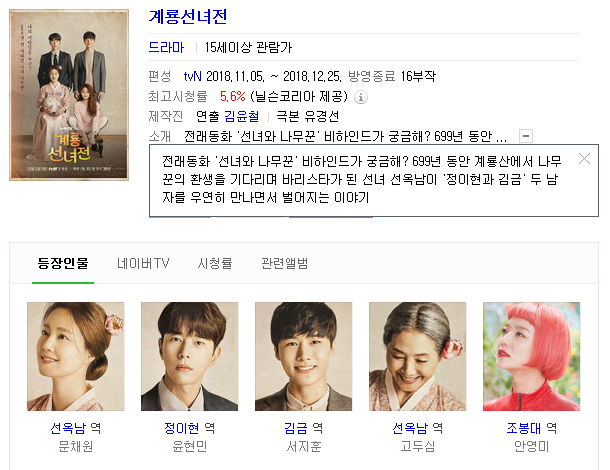Open the 계룡선녀전 title link

point(188,17)
